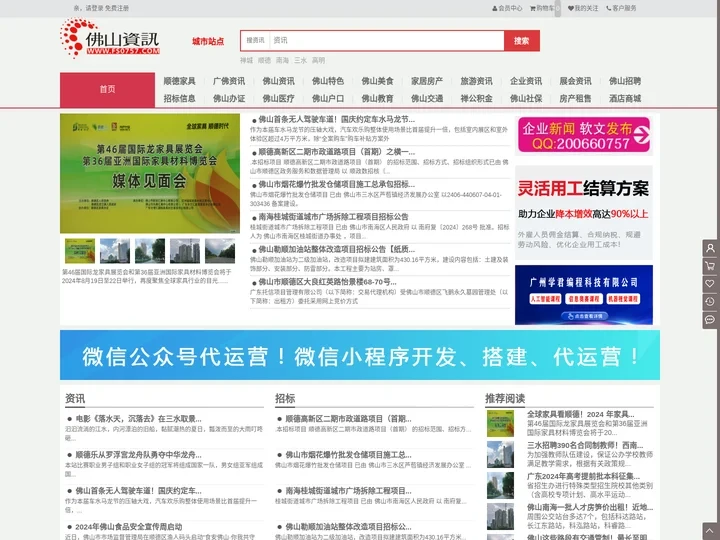
Task: Open the 佛山特色 menu item
Action: [328, 81]
